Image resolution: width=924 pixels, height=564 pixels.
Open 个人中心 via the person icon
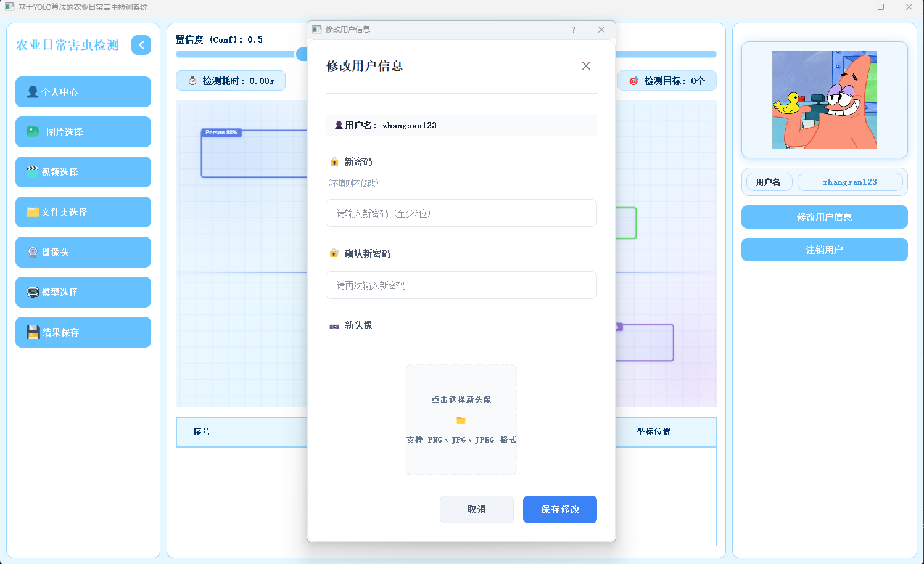(x=32, y=91)
